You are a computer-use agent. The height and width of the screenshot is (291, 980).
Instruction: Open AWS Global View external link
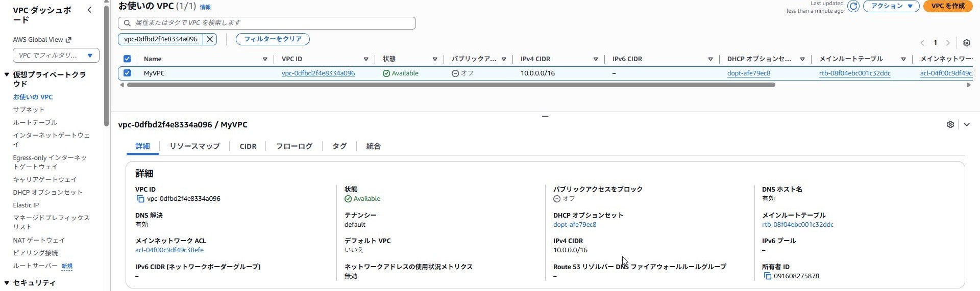click(x=42, y=40)
